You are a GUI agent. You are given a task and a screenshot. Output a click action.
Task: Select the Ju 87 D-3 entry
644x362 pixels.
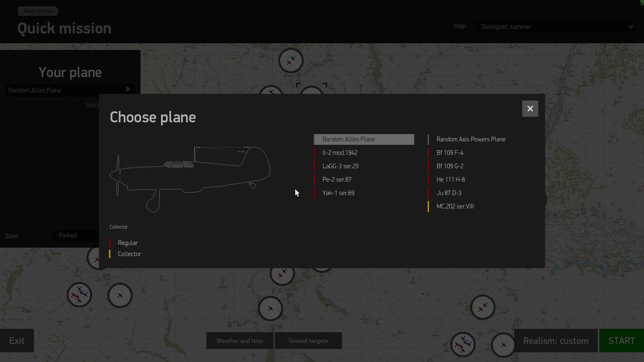pyautogui.click(x=449, y=193)
